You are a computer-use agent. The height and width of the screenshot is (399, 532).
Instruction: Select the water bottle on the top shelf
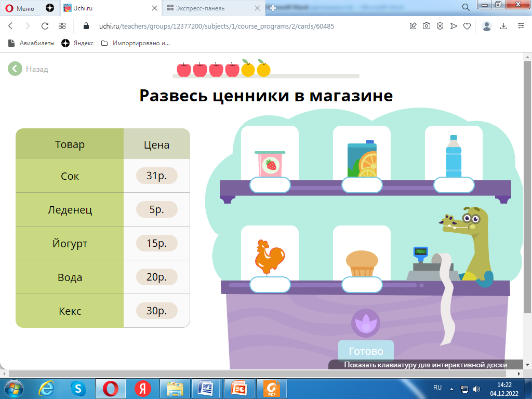[x=453, y=156]
